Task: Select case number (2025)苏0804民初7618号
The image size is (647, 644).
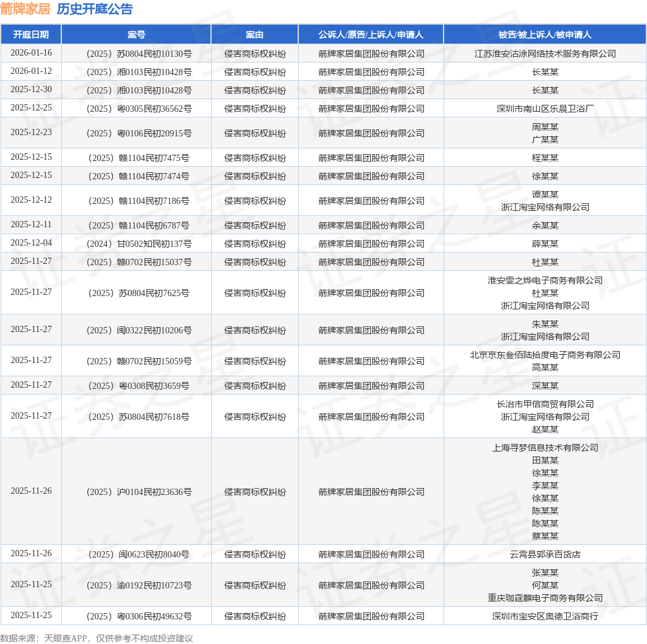Action: pos(138,417)
